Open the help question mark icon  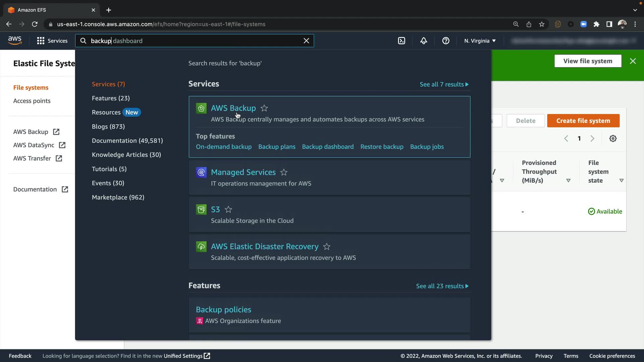445,41
